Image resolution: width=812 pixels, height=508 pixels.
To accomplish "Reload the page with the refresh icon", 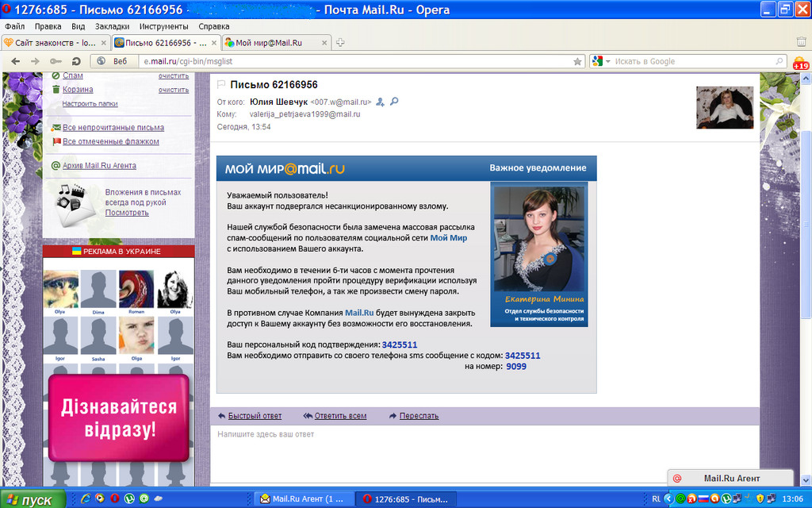I will click(x=76, y=61).
